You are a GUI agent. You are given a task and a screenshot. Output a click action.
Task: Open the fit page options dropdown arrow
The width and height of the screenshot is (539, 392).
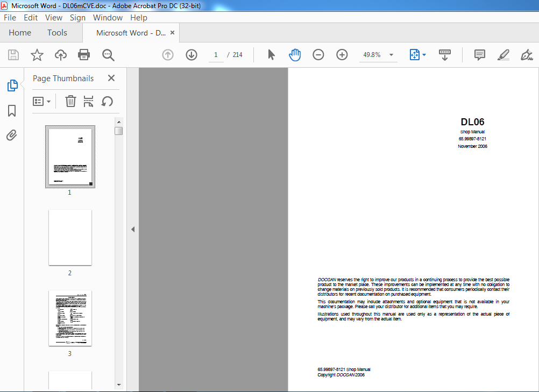tap(424, 55)
